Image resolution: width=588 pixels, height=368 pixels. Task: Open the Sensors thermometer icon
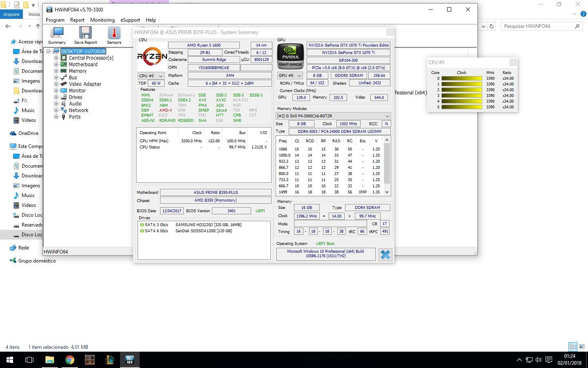click(x=114, y=35)
